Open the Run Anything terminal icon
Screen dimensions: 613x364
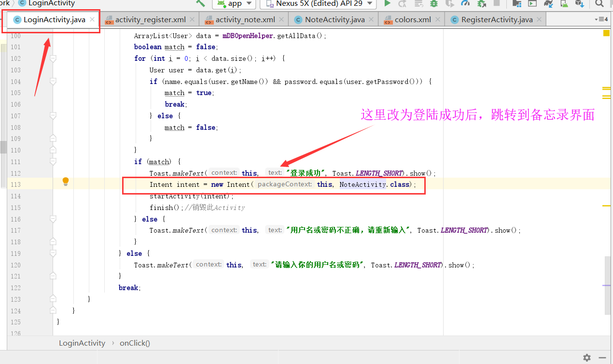(532, 3)
